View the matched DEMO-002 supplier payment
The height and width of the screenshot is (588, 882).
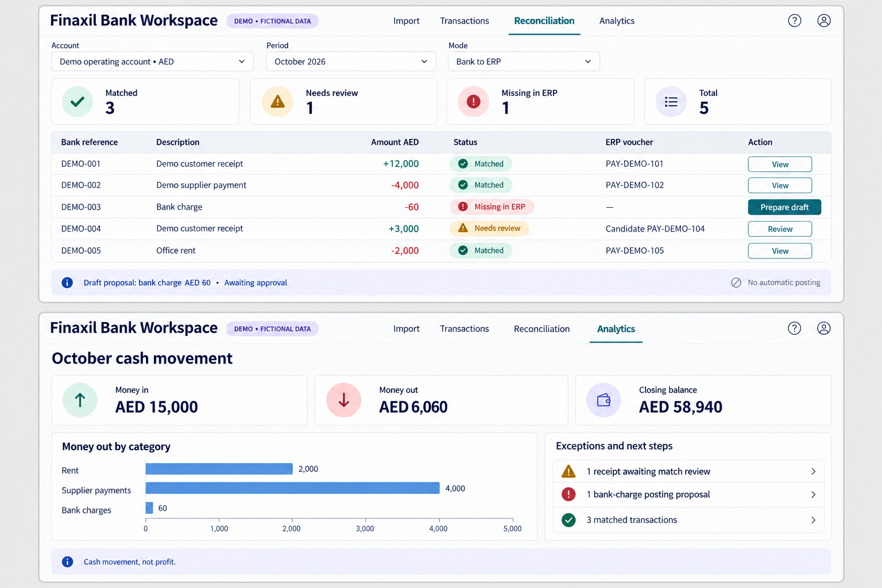780,185
